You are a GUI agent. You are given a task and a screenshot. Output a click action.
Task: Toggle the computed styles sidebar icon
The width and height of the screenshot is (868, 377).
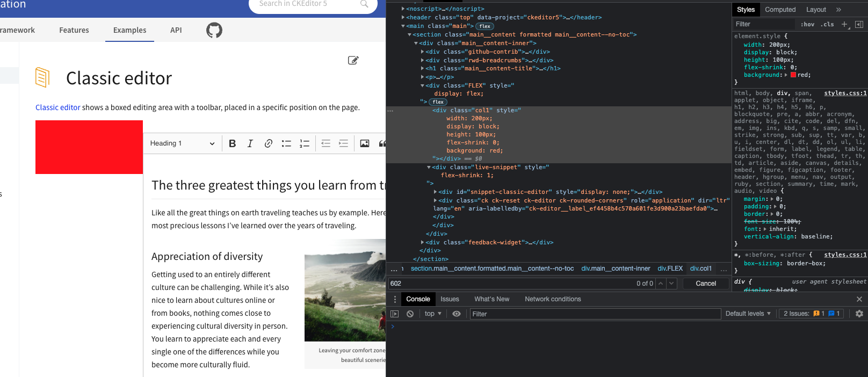859,24
